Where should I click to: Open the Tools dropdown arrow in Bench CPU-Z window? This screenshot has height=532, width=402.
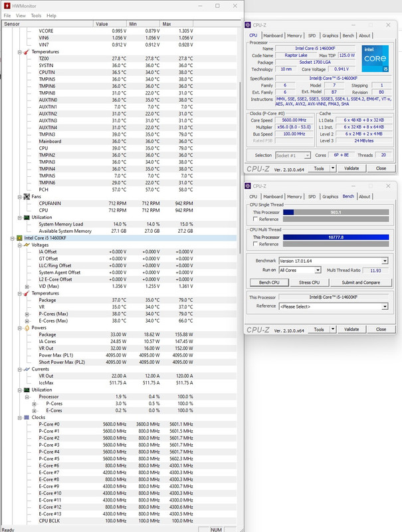[333, 329]
